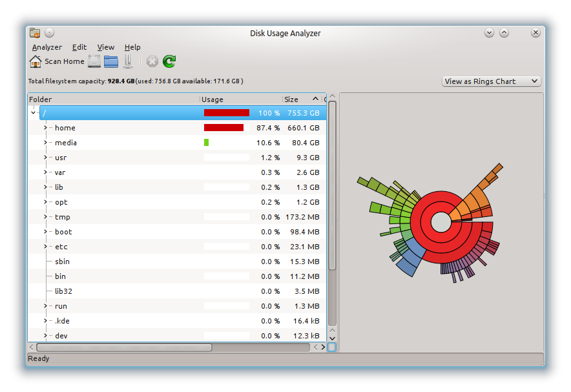This screenshot has width=571, height=392.
Task: Click the Stop scan icon
Action: [x=152, y=61]
